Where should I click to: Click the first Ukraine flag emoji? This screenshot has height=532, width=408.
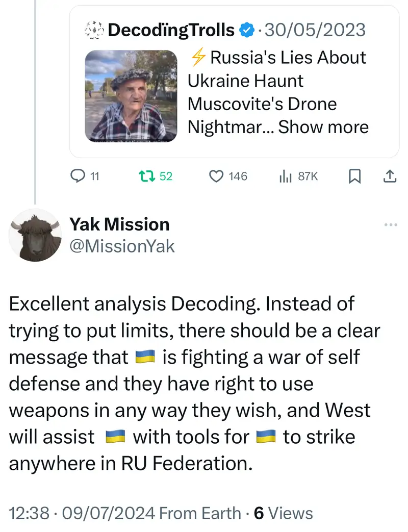click(145, 358)
